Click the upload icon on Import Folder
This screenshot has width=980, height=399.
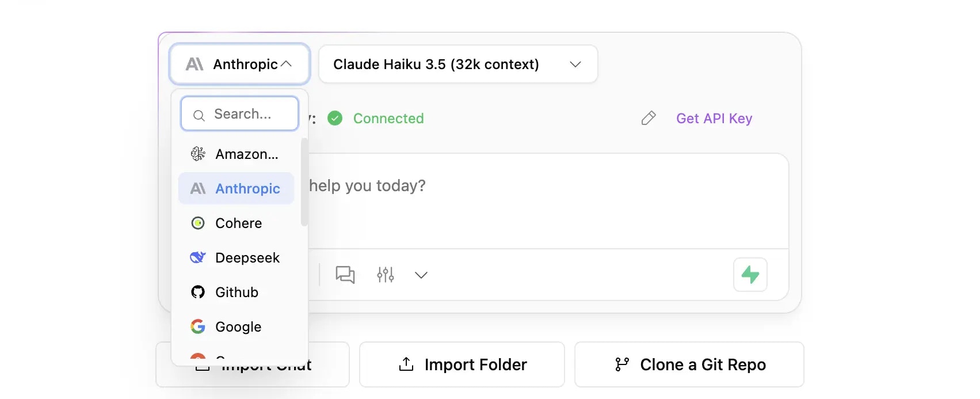[406, 364]
